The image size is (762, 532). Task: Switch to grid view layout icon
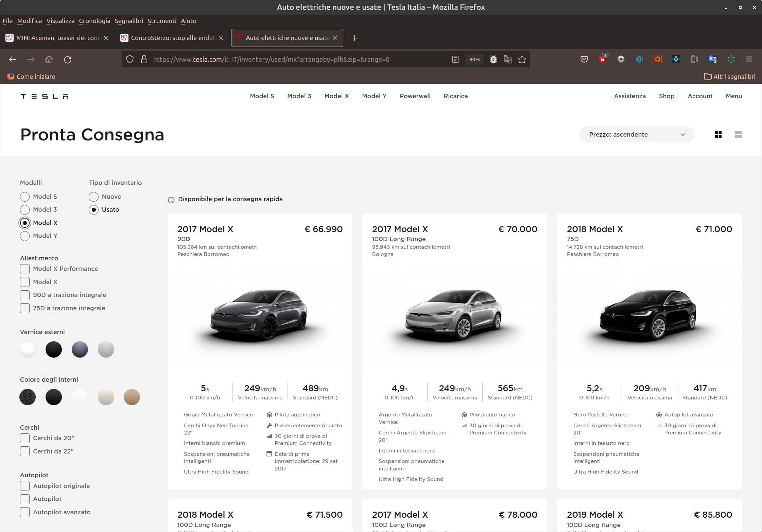point(718,135)
